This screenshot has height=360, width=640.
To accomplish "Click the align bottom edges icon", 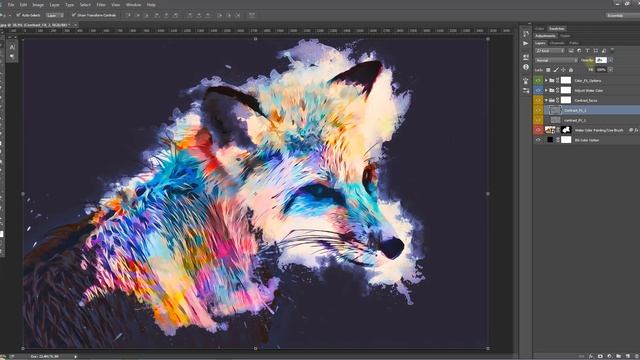I will coord(147,15).
